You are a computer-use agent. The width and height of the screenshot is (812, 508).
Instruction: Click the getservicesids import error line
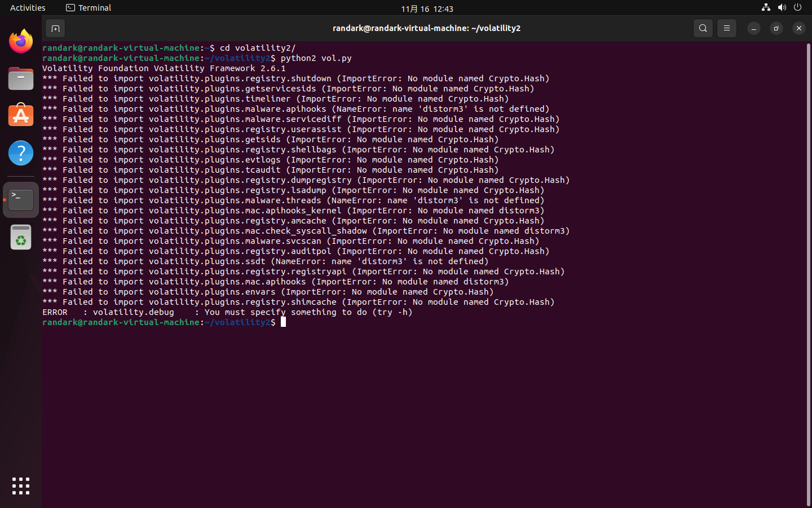coord(288,89)
